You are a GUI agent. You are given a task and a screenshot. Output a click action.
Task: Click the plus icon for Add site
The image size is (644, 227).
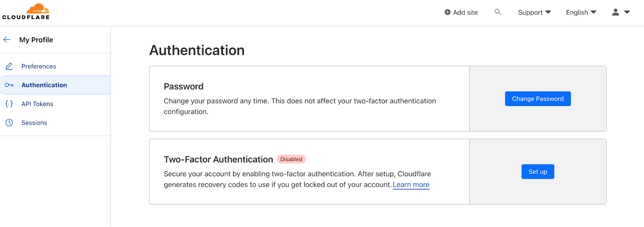[x=447, y=12]
